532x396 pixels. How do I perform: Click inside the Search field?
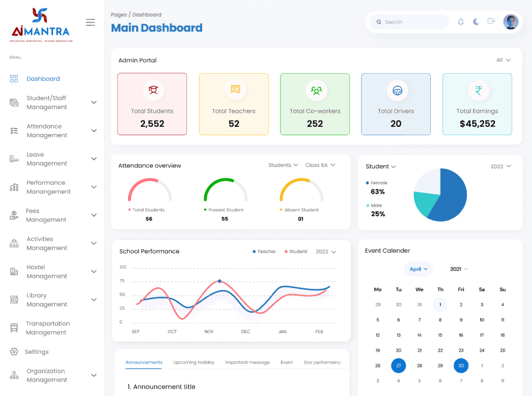pos(408,21)
